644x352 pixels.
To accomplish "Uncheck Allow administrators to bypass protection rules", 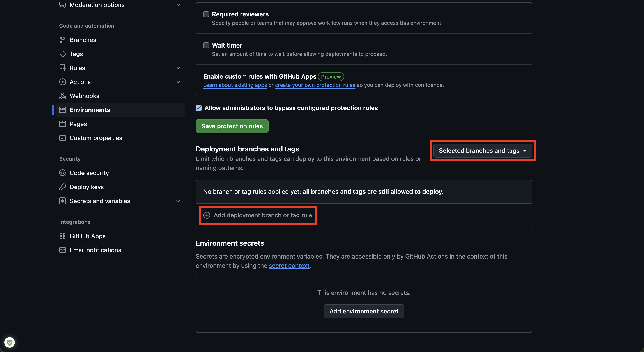I will coord(199,108).
